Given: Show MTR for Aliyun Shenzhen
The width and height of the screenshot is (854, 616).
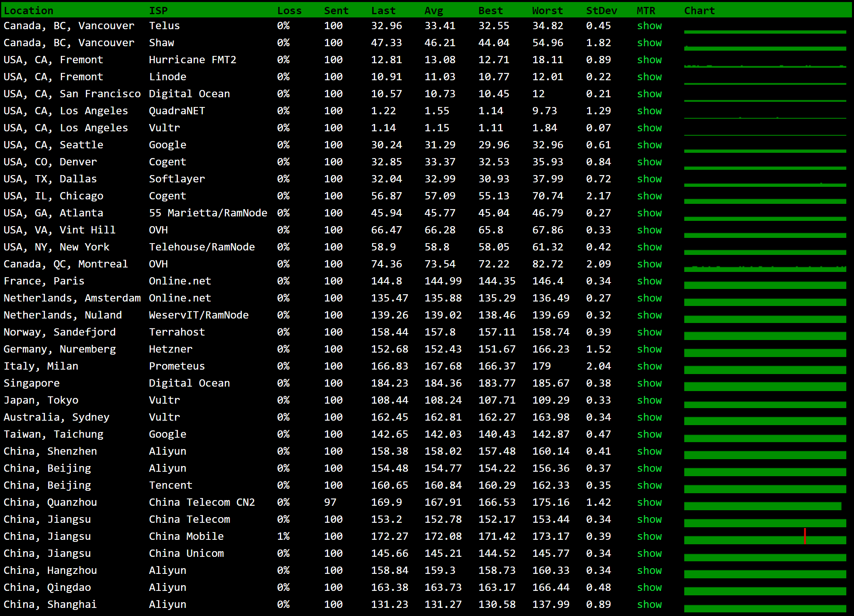Looking at the screenshot, I should point(649,451).
